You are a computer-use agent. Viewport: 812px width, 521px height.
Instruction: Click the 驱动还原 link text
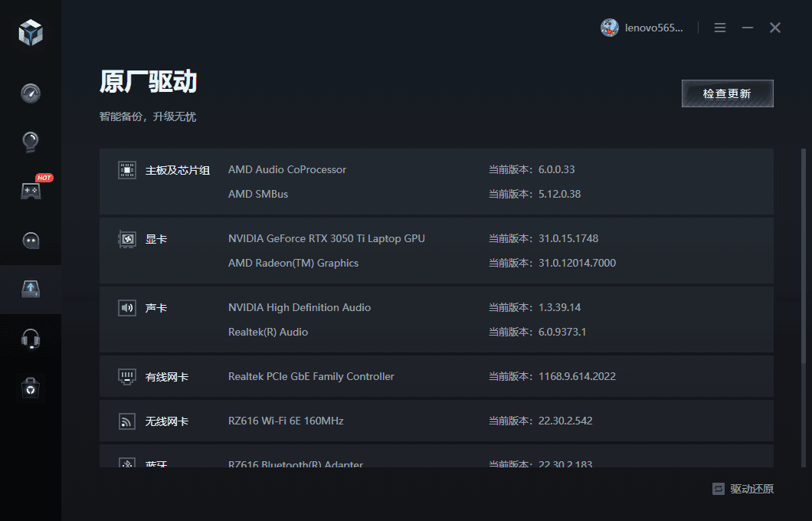752,488
